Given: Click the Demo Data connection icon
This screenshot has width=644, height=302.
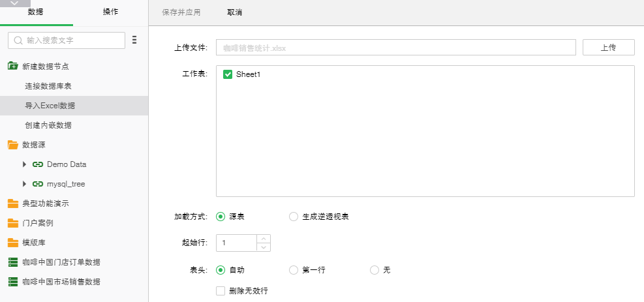Looking at the screenshot, I should (x=38, y=164).
